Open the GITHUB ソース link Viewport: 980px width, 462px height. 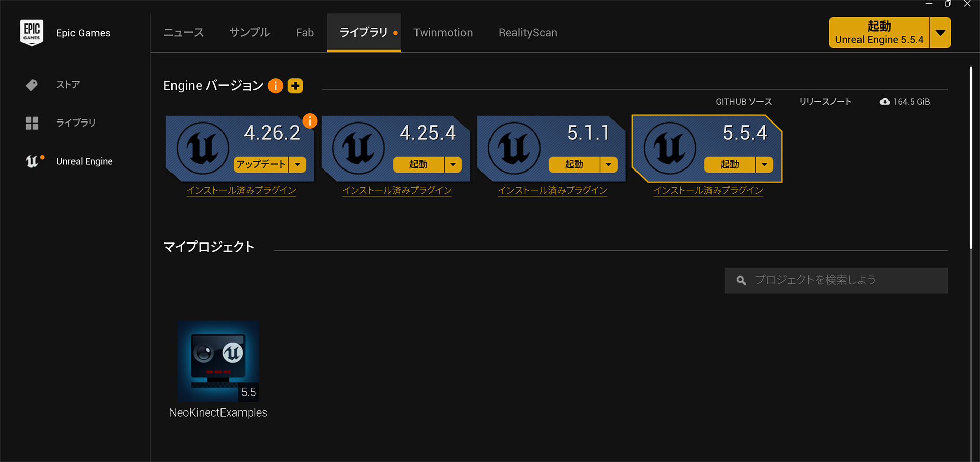(x=744, y=102)
